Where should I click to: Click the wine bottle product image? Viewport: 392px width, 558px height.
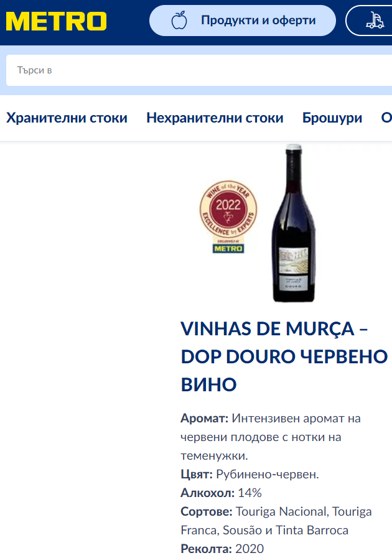tap(294, 223)
